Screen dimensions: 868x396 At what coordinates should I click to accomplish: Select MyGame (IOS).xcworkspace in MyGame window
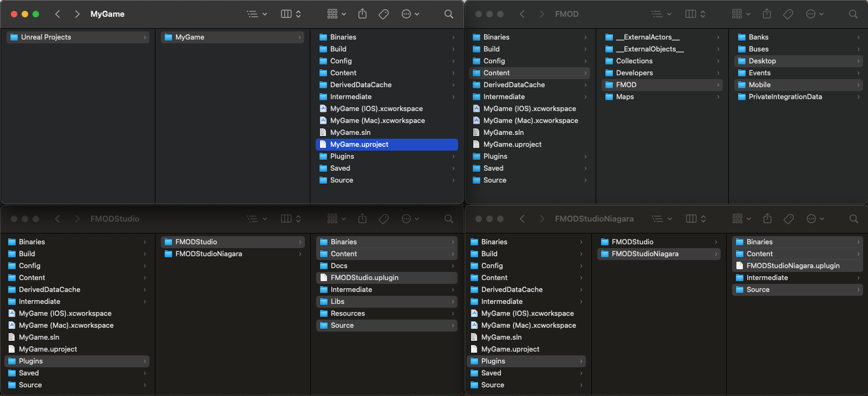tap(387, 109)
